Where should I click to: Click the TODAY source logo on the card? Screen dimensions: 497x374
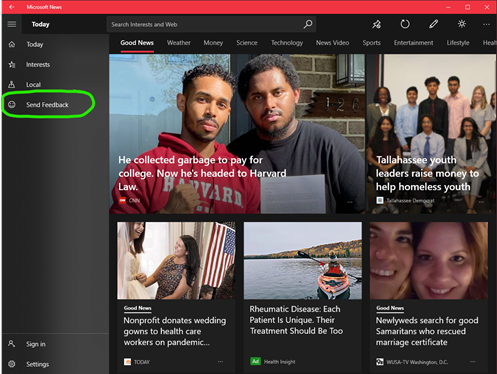coord(127,362)
